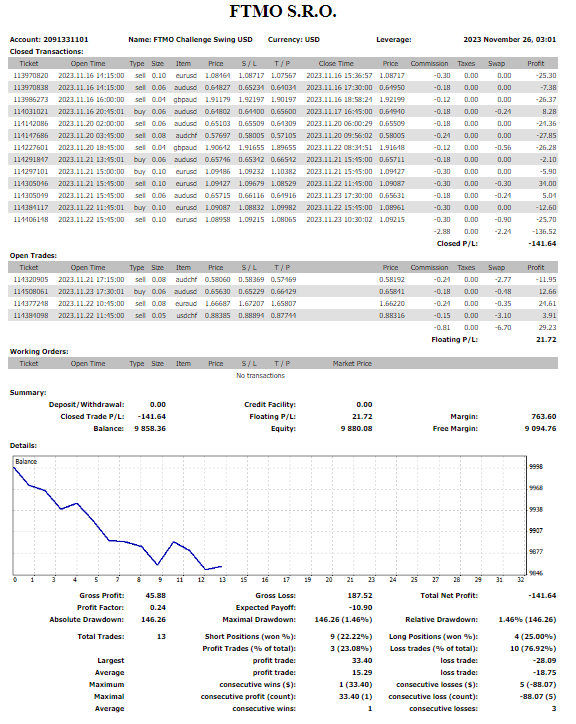This screenshot has height=724, width=576.
Task: Select ticket 113970820 row
Action: pyautogui.click(x=283, y=76)
